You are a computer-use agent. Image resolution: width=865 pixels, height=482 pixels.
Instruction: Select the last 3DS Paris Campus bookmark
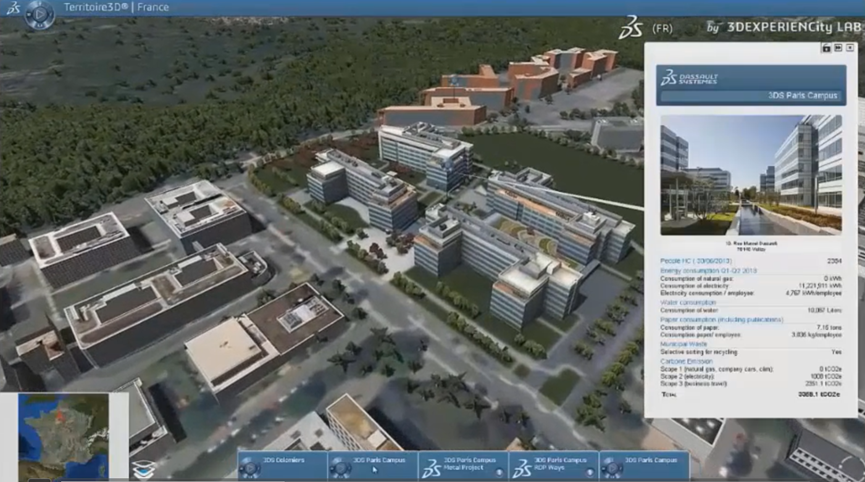644,465
